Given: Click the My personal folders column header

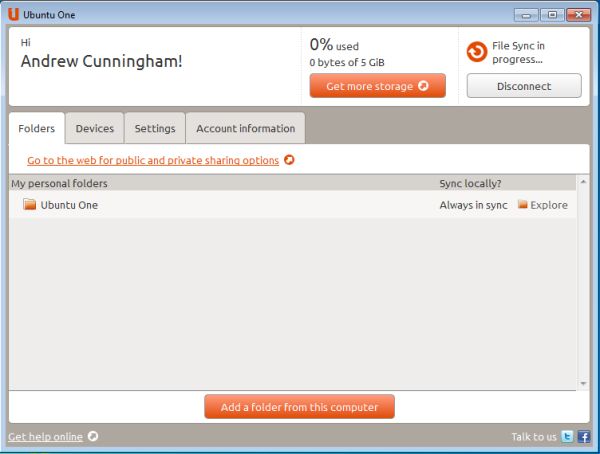Looking at the screenshot, I should [59, 183].
